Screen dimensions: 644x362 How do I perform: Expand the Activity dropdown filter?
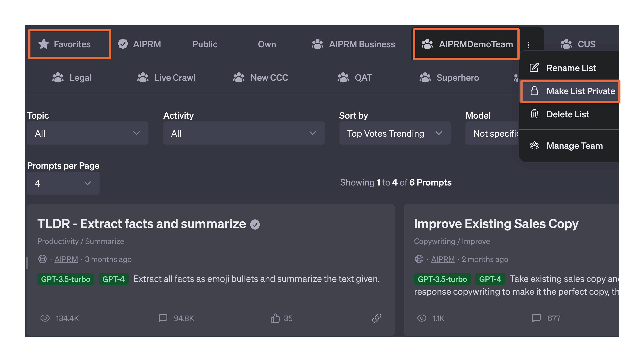243,133
